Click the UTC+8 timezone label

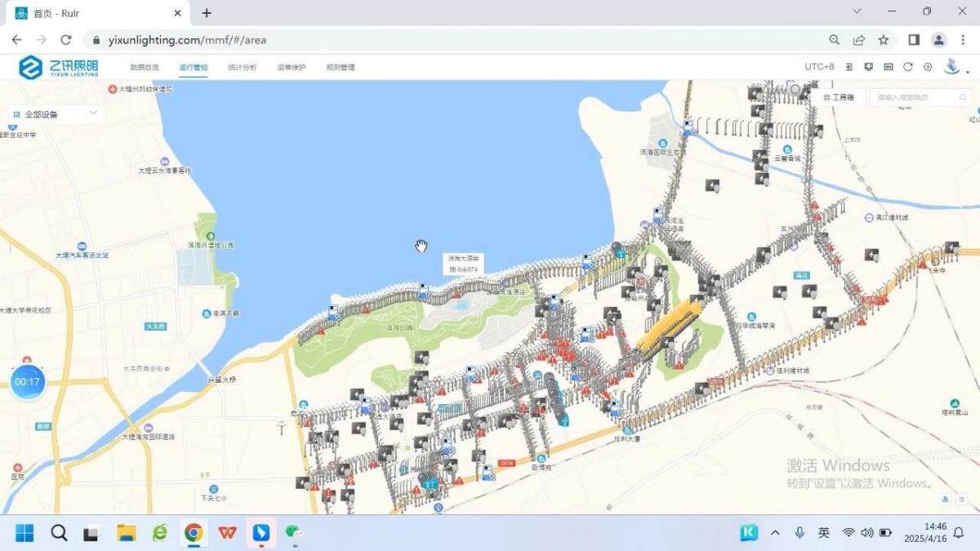[819, 67]
